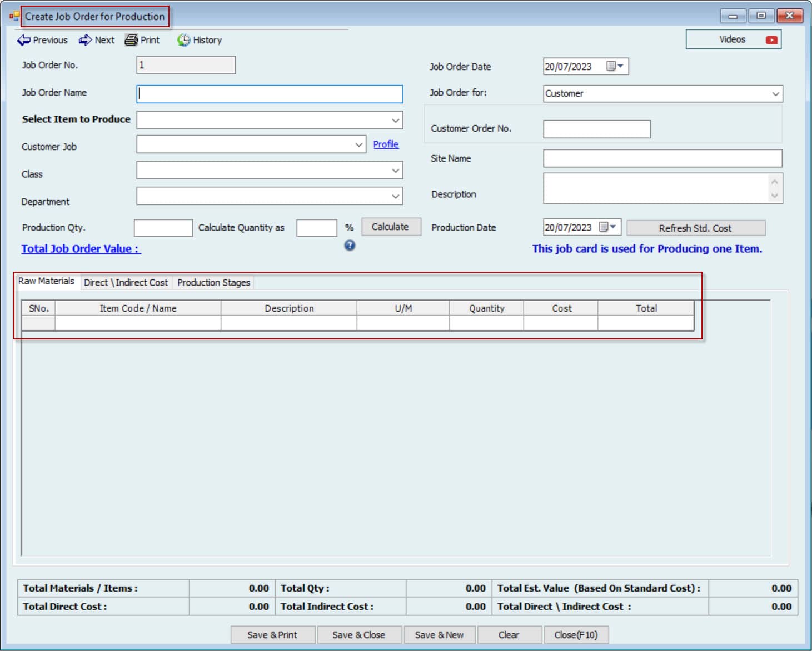Click Close(F10) button

click(576, 635)
